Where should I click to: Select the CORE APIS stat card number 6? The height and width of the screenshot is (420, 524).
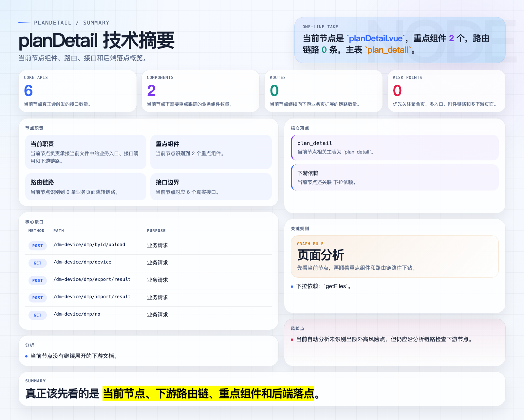[x=28, y=91]
